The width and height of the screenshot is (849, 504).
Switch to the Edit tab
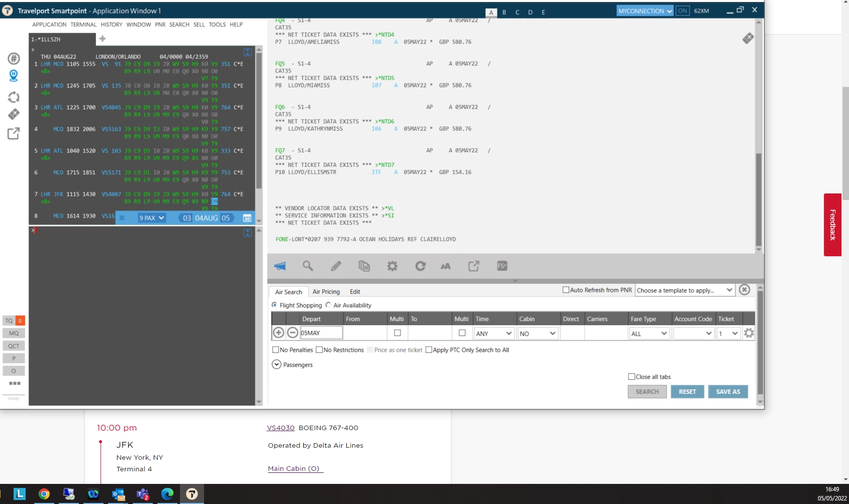(355, 291)
